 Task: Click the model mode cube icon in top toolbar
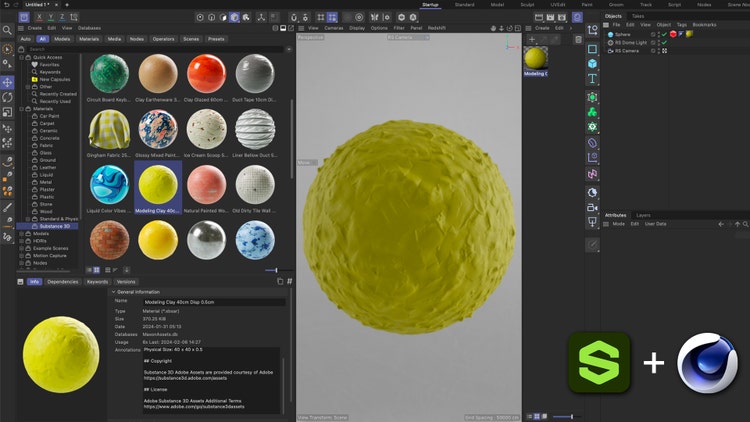pos(234,17)
